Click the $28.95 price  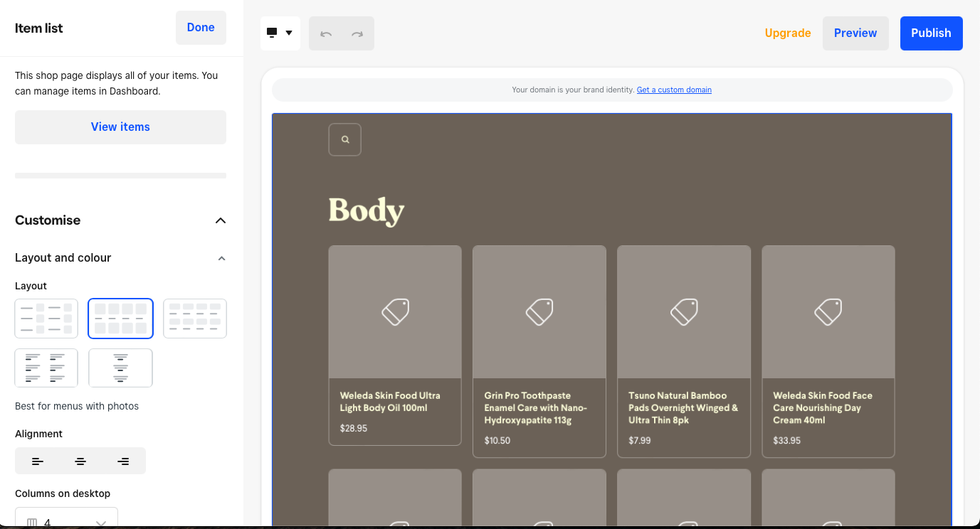(x=354, y=429)
